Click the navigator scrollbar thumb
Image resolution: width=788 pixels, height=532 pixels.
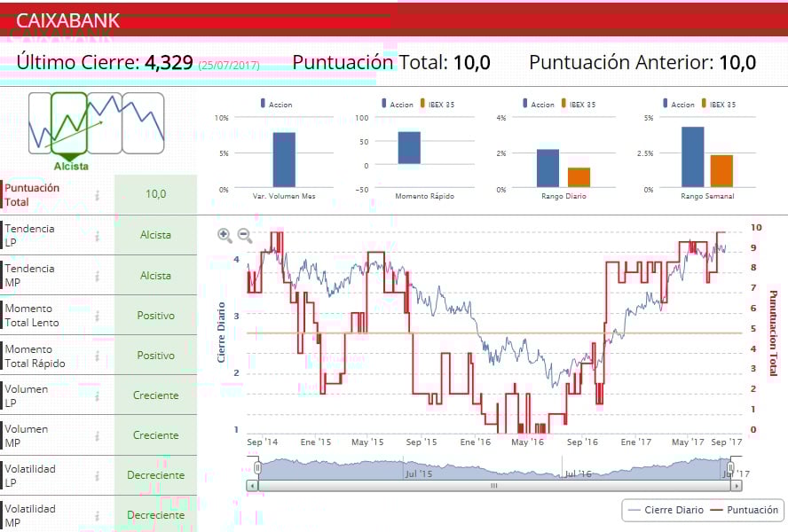(x=494, y=486)
